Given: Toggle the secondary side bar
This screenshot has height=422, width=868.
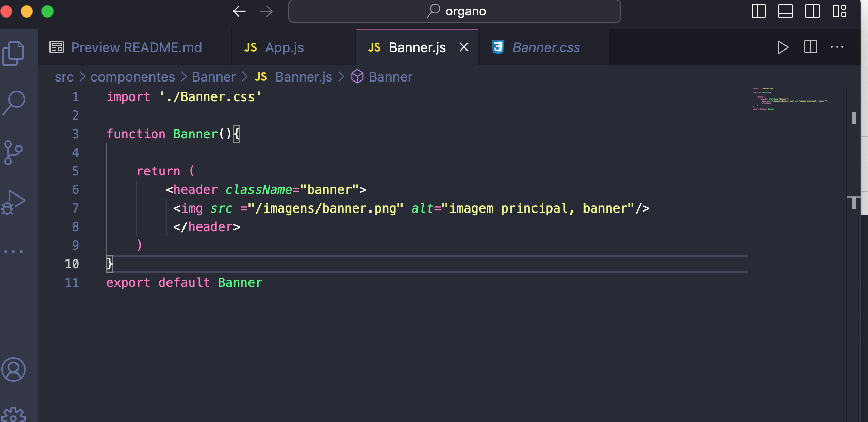Looking at the screenshot, I should pyautogui.click(x=812, y=11).
